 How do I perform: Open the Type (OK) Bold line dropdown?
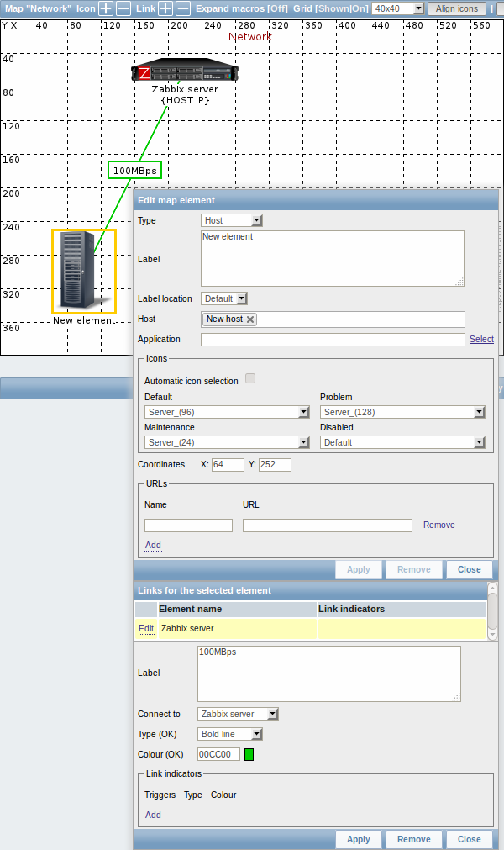[x=230, y=734]
